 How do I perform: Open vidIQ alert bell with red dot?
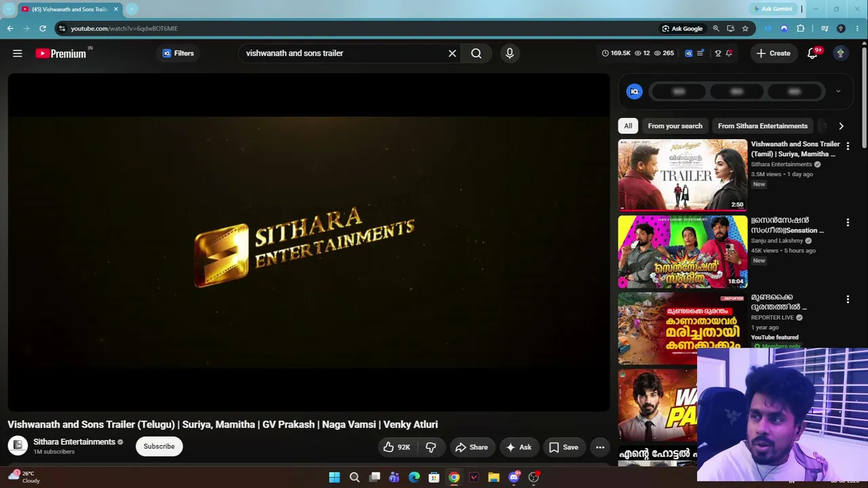point(729,54)
